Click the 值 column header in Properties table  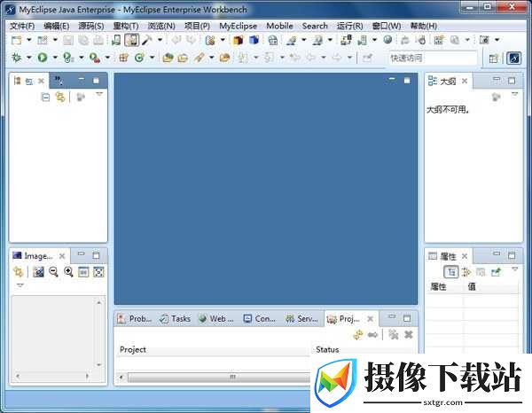491,287
